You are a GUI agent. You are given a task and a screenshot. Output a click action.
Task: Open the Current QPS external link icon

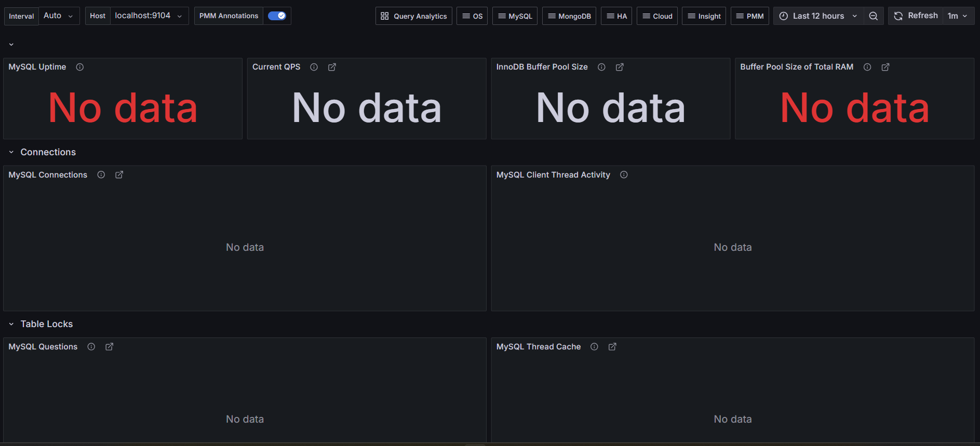pos(332,67)
